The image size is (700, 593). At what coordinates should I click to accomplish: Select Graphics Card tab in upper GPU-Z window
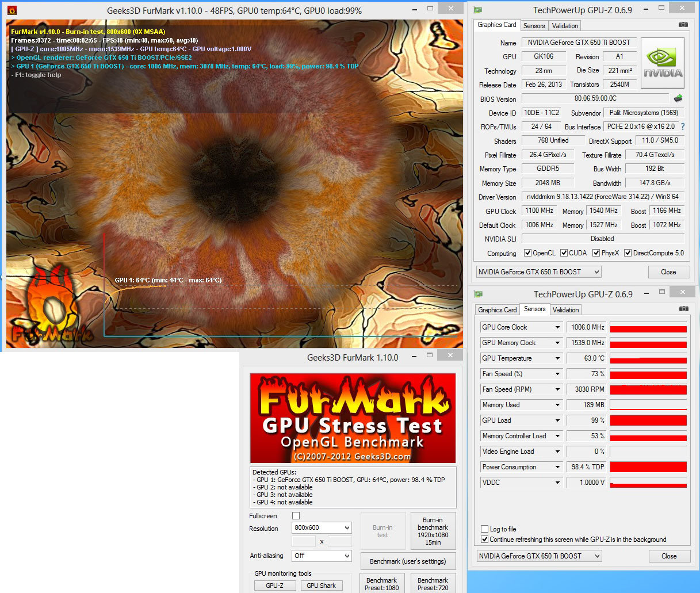497,25
